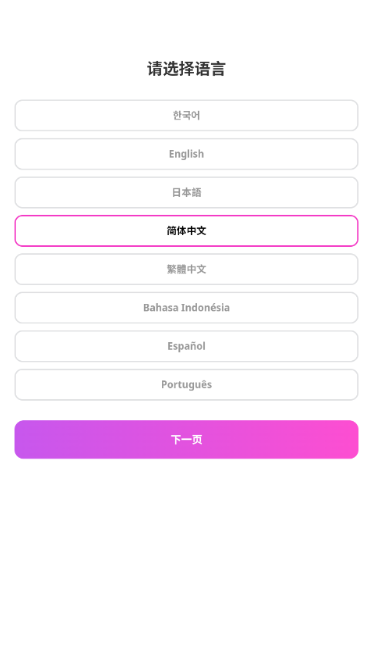Pick the Portuguese Português entry

186,384
